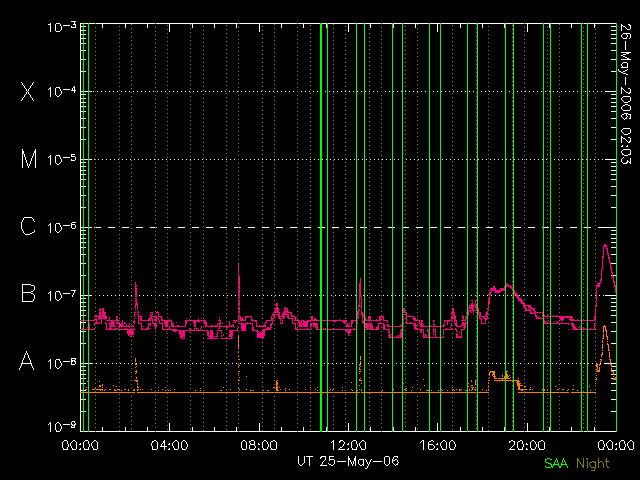Click the A flare class label
640x480 pixels.
pyautogui.click(x=27, y=361)
